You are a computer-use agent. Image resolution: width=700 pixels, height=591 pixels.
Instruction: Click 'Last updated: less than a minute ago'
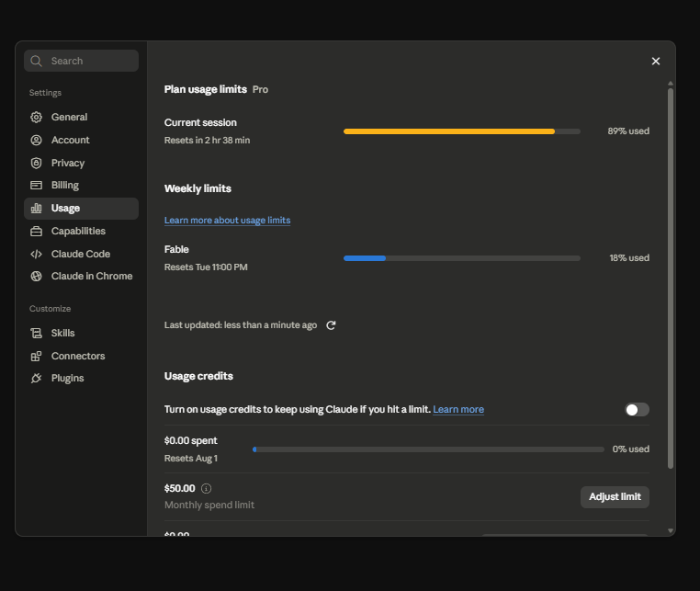coord(241,325)
